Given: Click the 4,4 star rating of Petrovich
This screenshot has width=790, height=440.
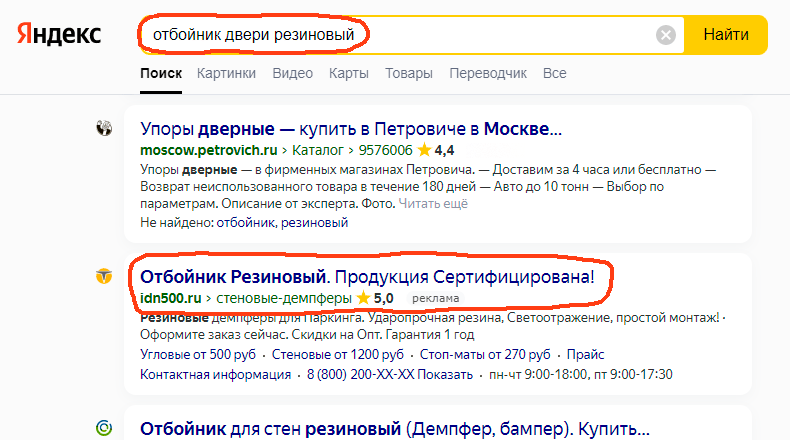Looking at the screenshot, I should [x=436, y=150].
